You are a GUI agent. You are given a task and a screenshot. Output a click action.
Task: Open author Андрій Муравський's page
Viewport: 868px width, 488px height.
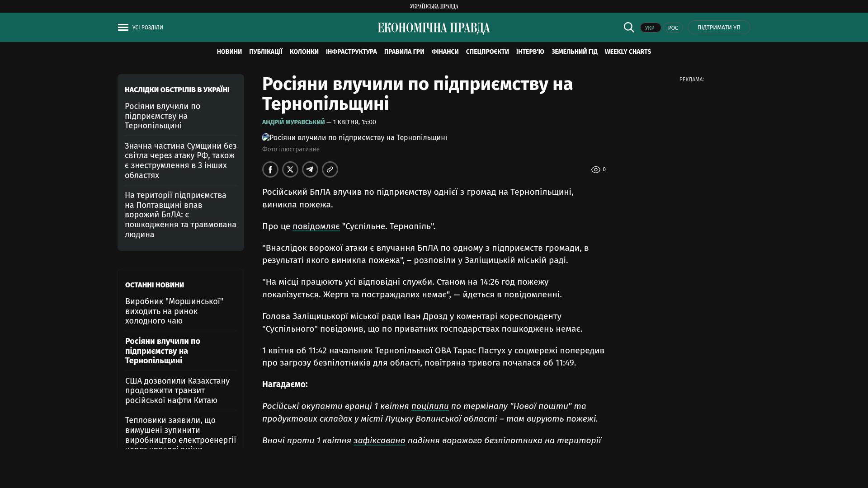pyautogui.click(x=293, y=122)
